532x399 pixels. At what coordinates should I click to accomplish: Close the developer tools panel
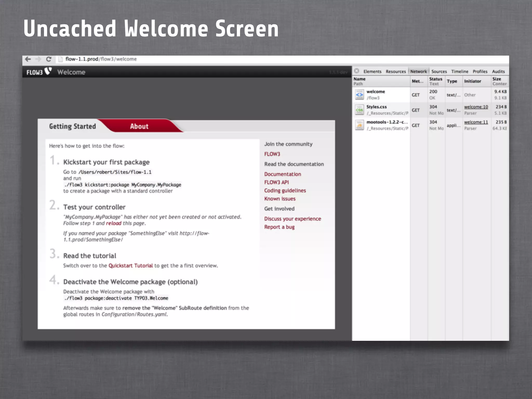(x=357, y=71)
